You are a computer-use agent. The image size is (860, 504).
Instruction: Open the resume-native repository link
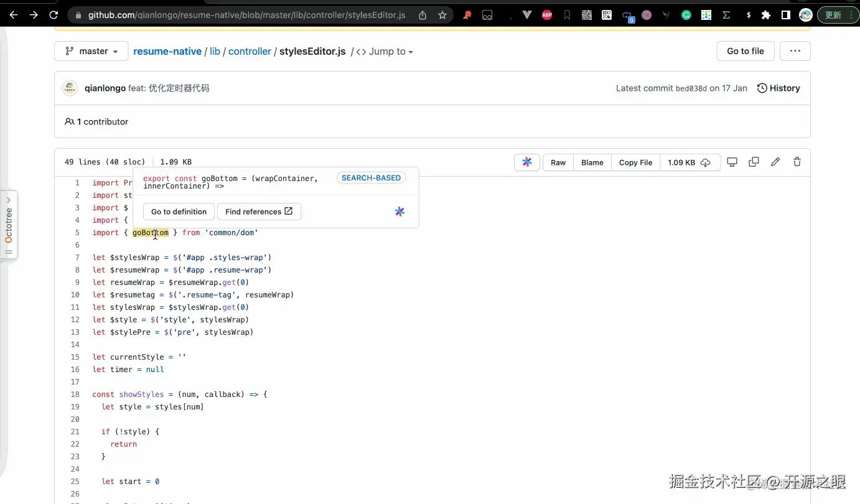click(x=167, y=52)
